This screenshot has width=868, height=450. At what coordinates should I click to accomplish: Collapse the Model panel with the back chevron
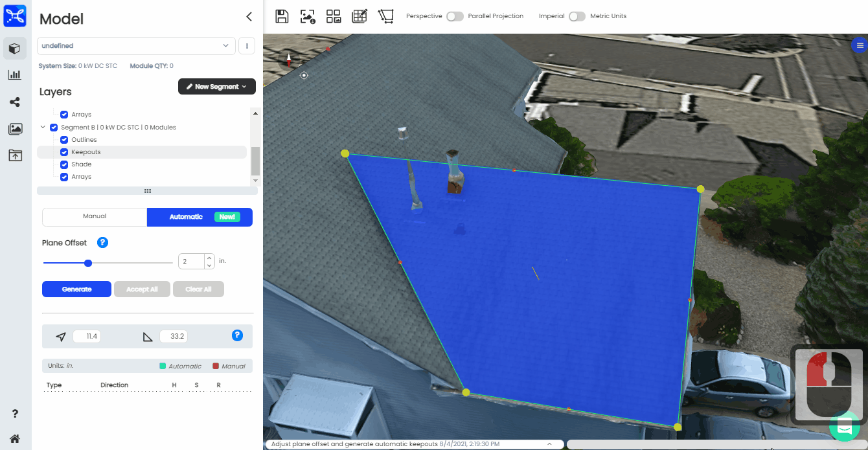tap(249, 17)
